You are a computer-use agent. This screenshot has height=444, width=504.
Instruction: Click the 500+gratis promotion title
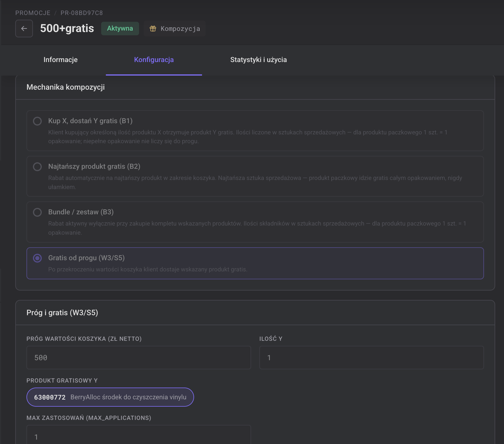click(67, 29)
